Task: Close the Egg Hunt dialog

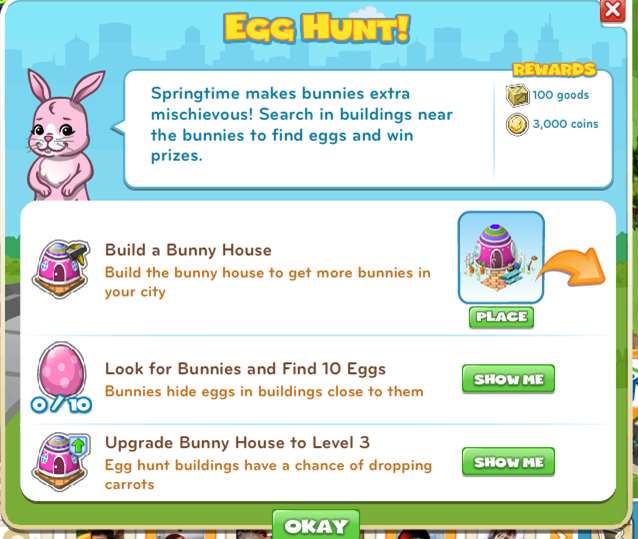Action: pos(613,10)
